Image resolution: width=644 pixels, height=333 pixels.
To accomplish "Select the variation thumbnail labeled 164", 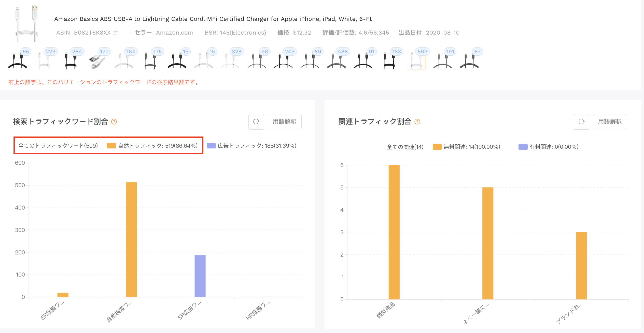I will click(124, 60).
